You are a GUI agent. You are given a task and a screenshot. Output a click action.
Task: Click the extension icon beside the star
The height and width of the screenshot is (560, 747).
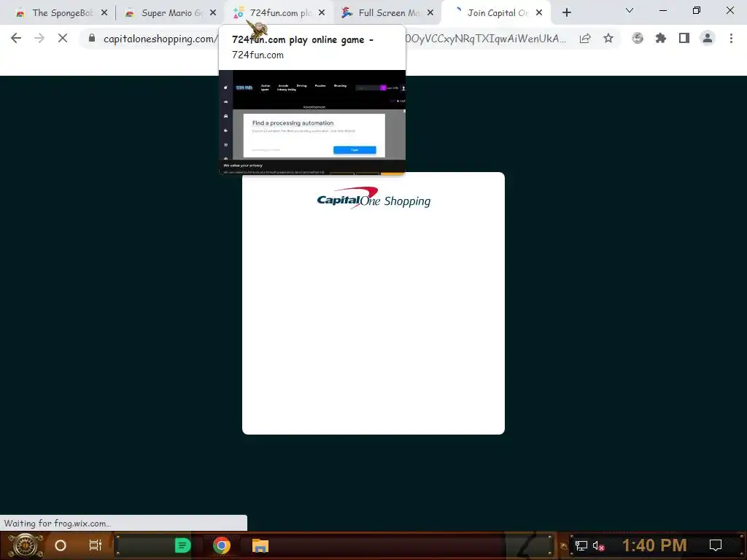point(638,39)
